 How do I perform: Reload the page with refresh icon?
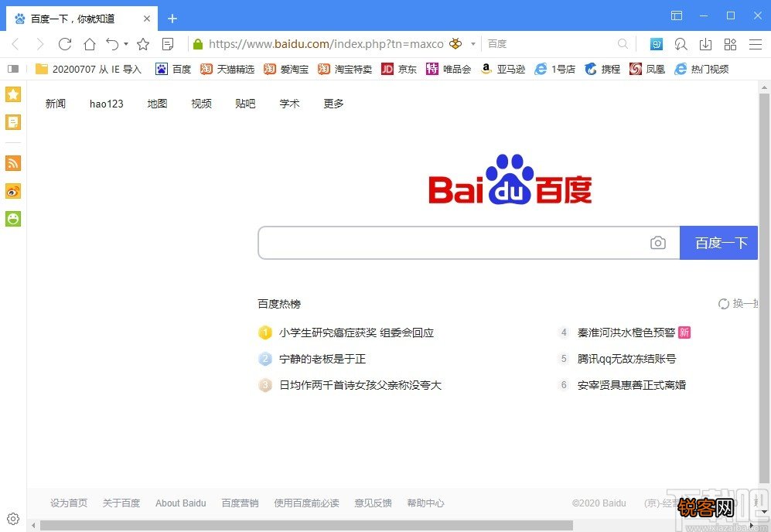65,44
